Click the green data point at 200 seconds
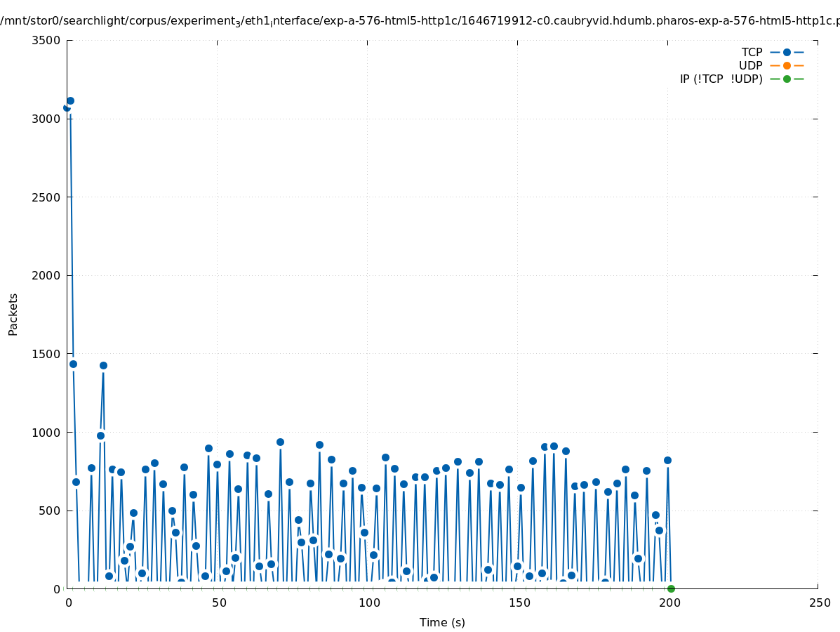Viewport: 840px width, 632px height. click(671, 588)
